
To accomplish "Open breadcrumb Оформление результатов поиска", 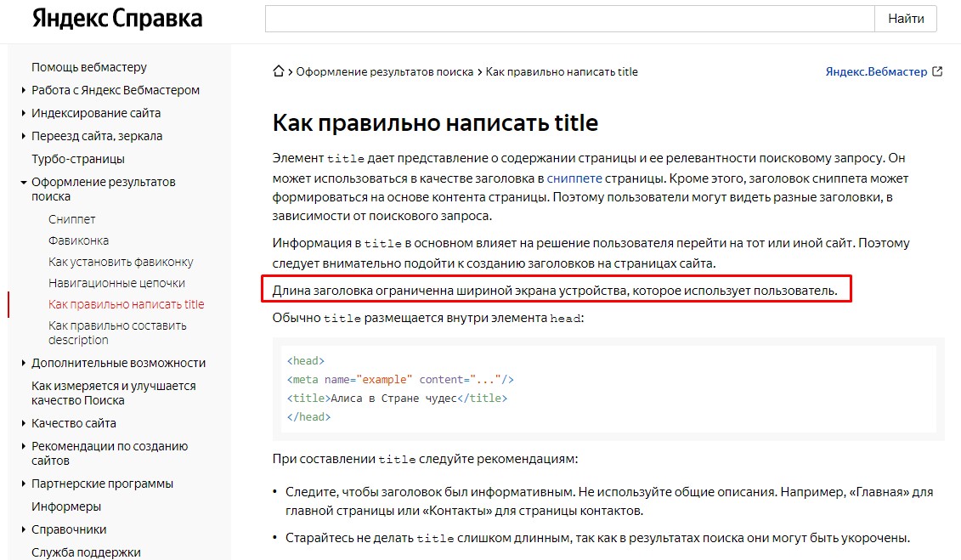I will 384,71.
